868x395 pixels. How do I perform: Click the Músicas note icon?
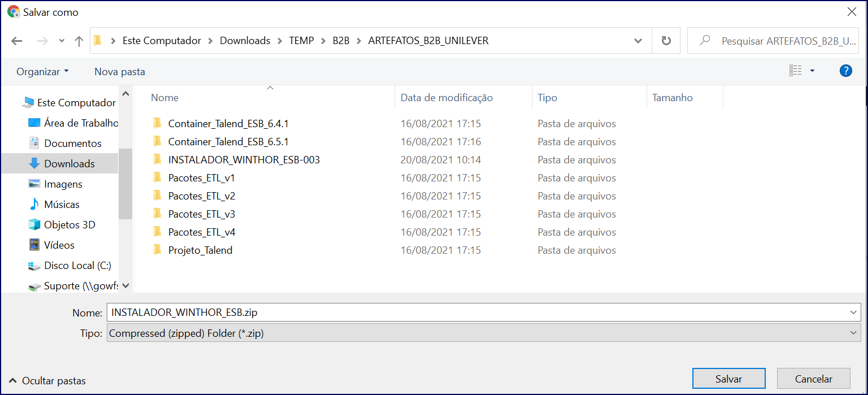(x=34, y=205)
